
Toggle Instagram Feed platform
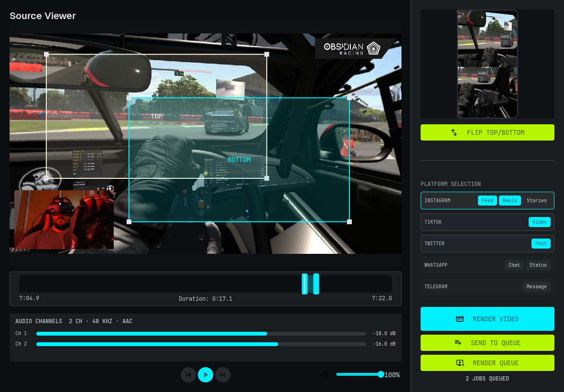pos(488,200)
